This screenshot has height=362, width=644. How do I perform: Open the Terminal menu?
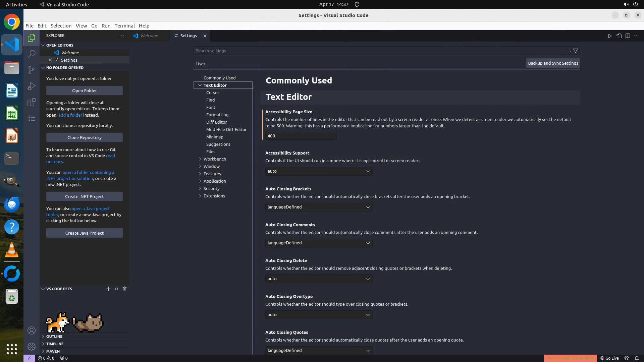point(124,26)
